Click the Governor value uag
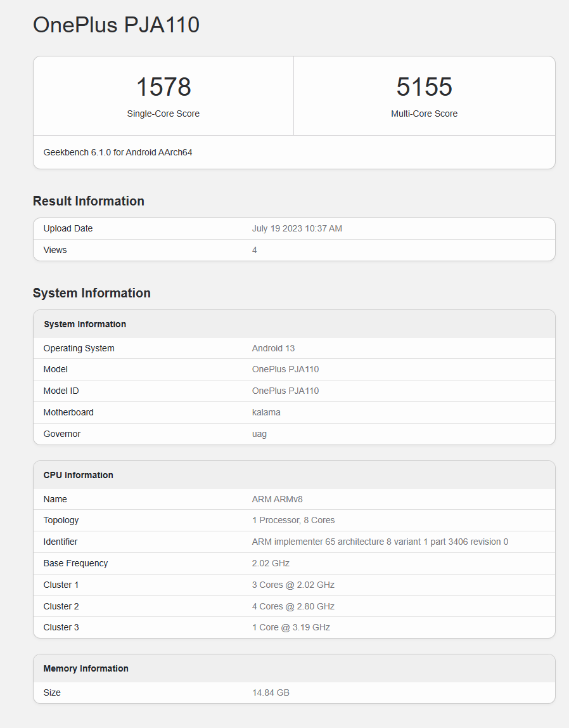569x728 pixels. [x=259, y=434]
